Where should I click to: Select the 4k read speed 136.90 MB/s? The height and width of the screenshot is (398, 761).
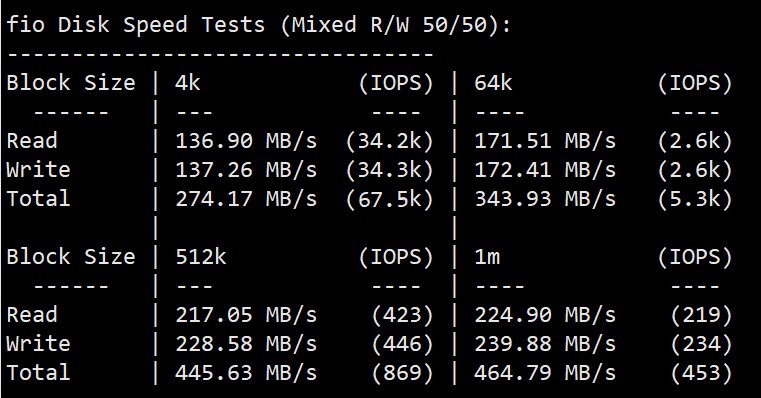coord(246,141)
